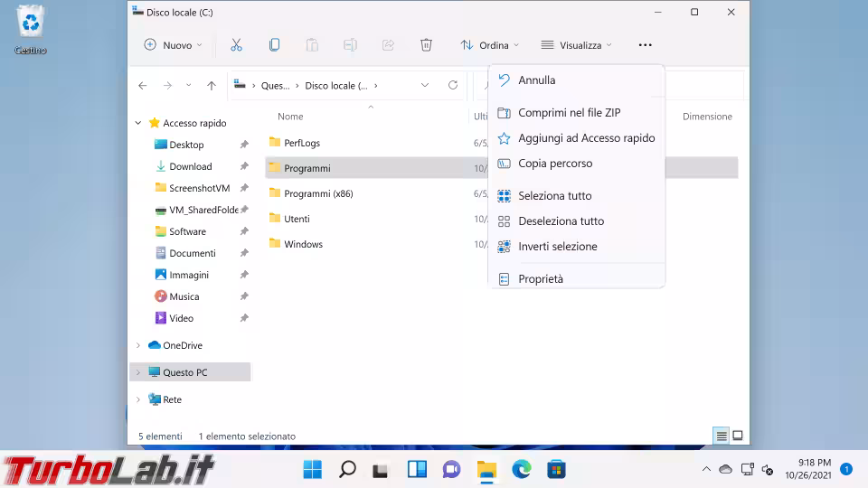Expand the OneDrive tree node
Screen dimensions: 868x488
point(138,345)
